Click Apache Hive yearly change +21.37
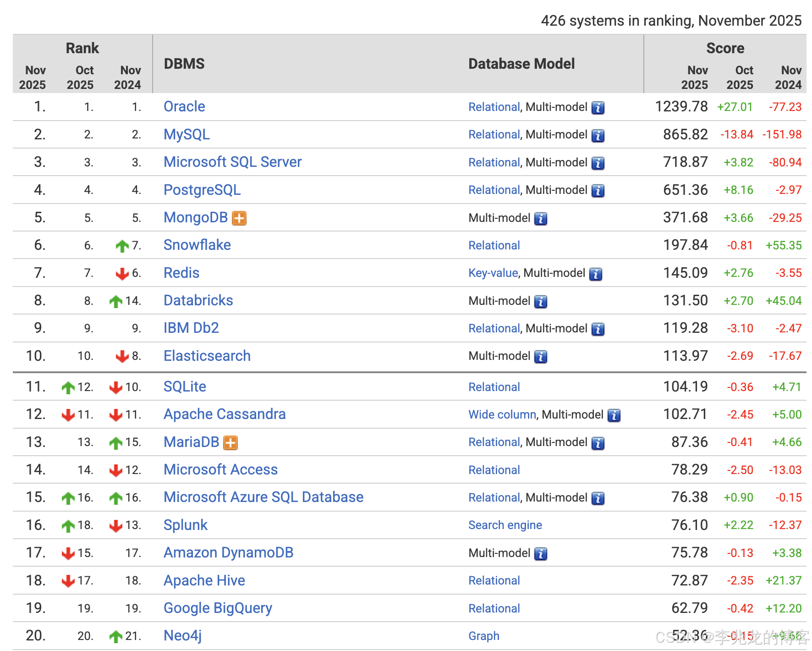This screenshot has height=651, width=812. tap(784, 580)
